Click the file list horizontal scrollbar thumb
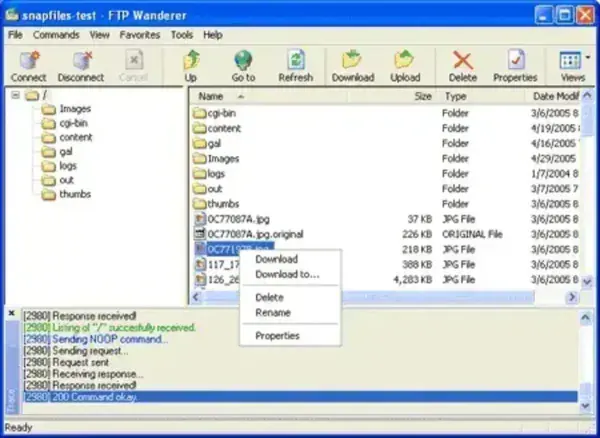 tap(368, 297)
